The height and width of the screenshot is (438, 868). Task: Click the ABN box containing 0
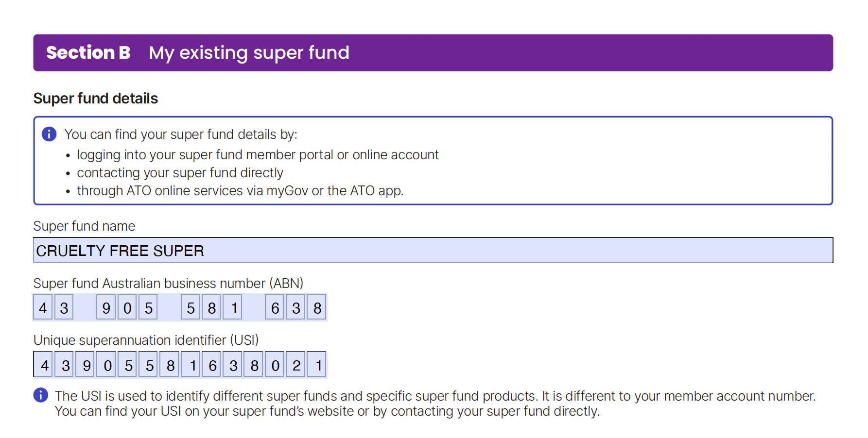tap(127, 308)
